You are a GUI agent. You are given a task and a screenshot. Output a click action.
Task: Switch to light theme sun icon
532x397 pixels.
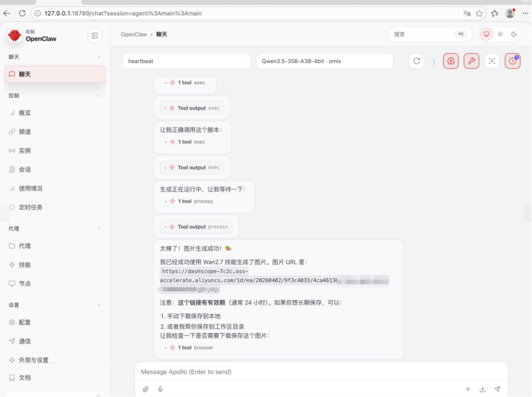[500, 34]
